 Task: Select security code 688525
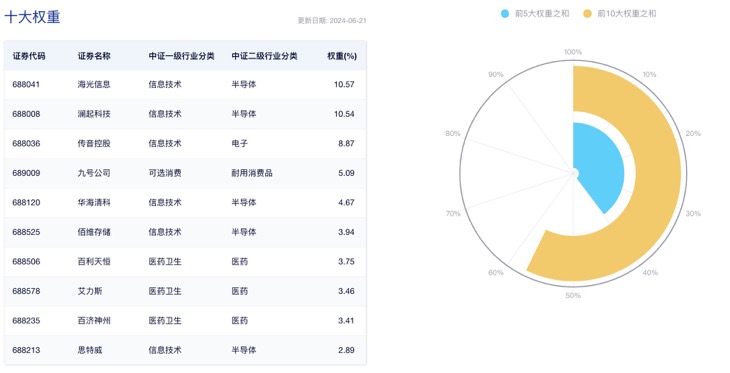(x=26, y=232)
